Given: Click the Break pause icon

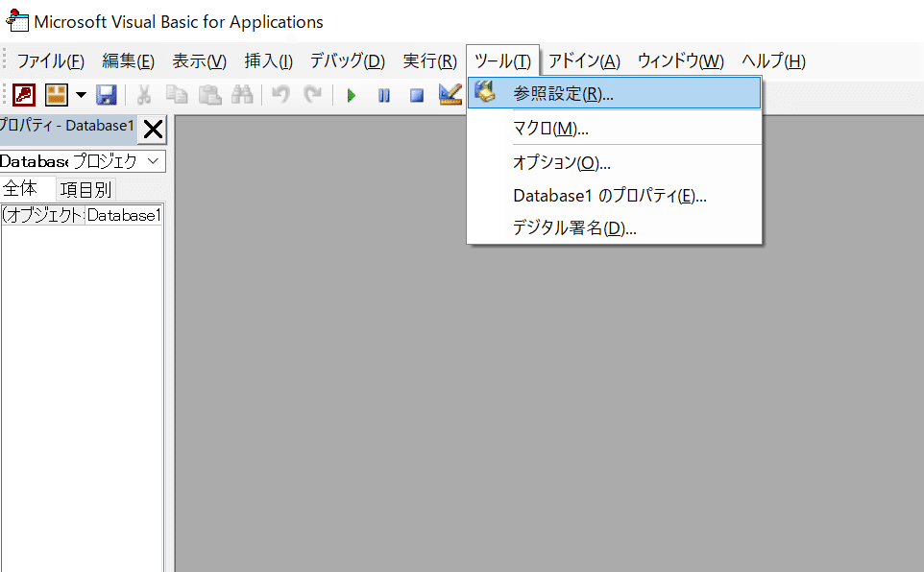Looking at the screenshot, I should (x=383, y=95).
